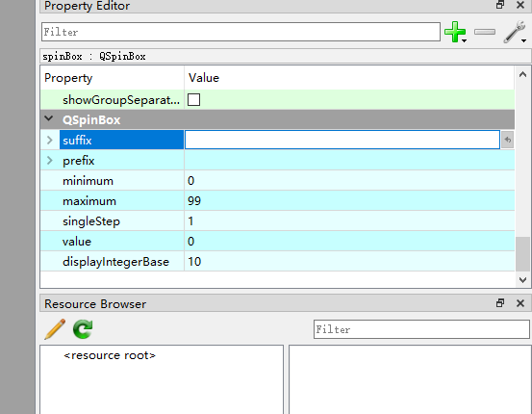Select the resource root tree item
This screenshot has height=414, width=532.
click(110, 355)
